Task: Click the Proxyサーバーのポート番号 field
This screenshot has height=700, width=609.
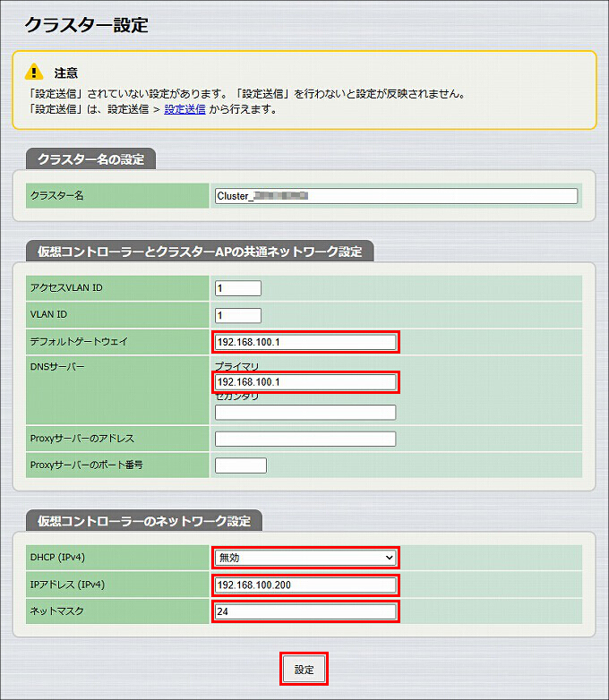Action: point(241,465)
